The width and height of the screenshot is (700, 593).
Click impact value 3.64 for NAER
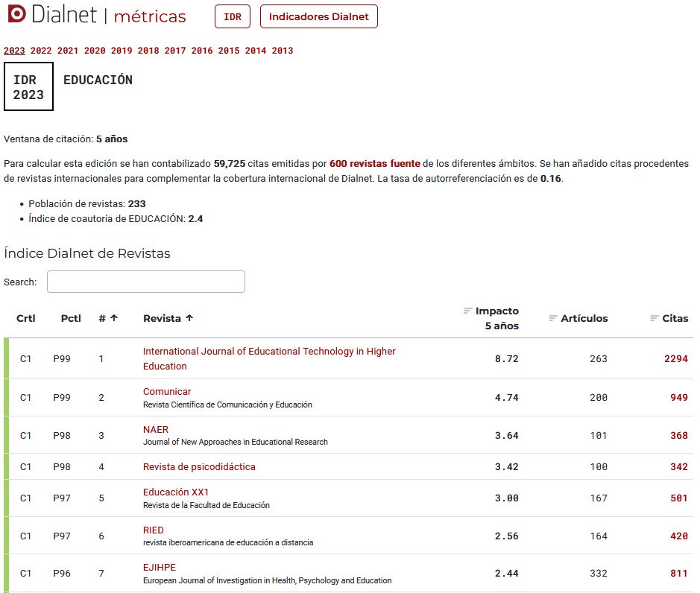point(507,436)
